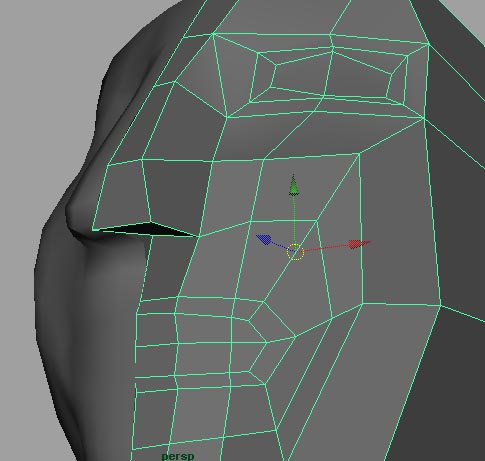This screenshot has width=485, height=461.
Task: Click the green vertical axis line of the manipulator
Action: [x=294, y=220]
